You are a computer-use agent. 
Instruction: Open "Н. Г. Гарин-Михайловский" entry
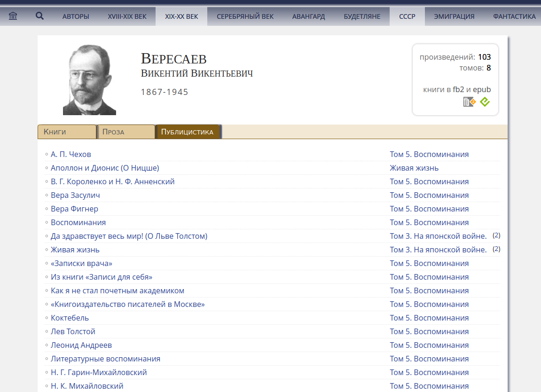(x=99, y=372)
